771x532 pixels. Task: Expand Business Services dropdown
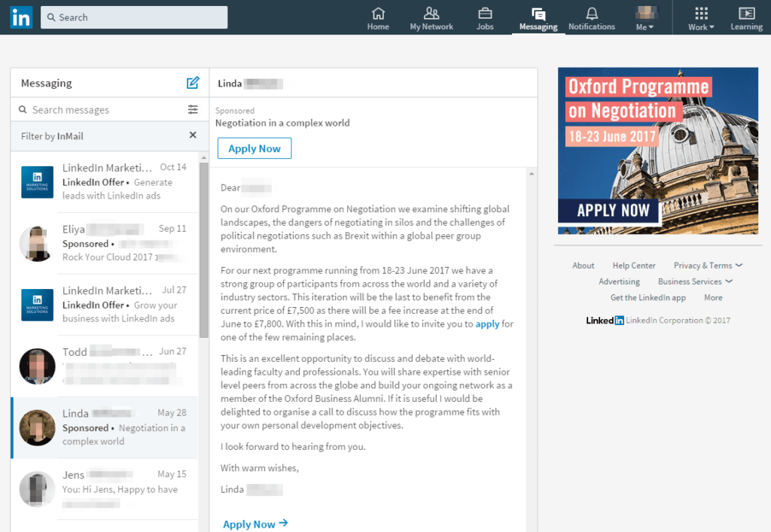[x=695, y=281]
